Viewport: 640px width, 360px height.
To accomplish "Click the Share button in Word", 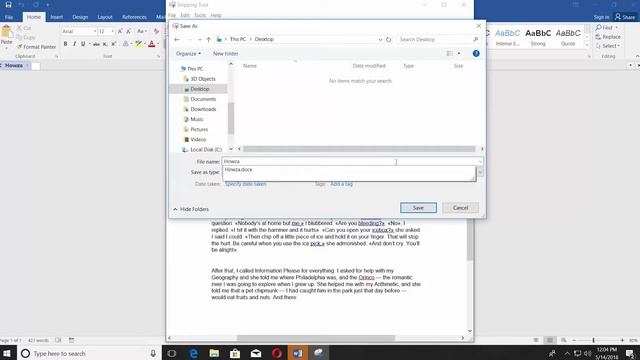I will tap(625, 17).
